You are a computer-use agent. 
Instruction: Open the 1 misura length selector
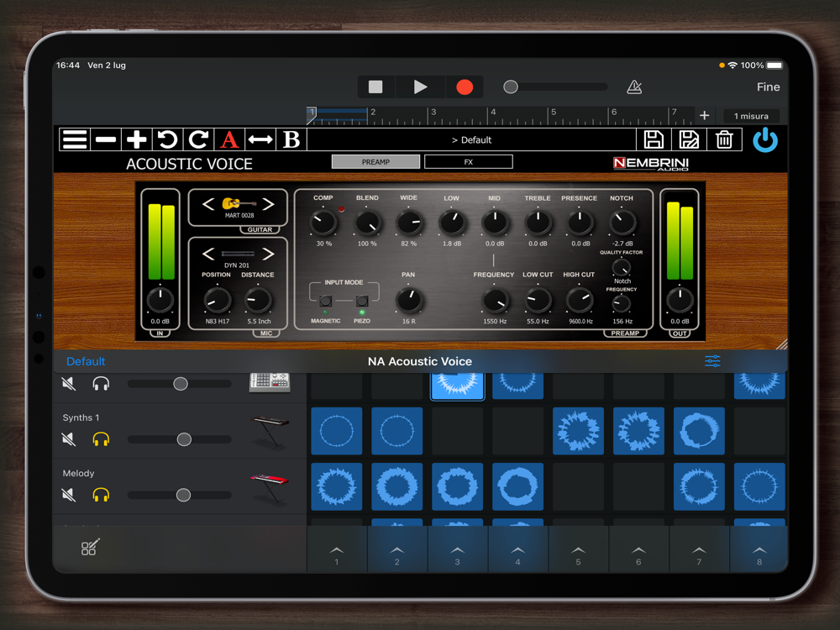[751, 116]
